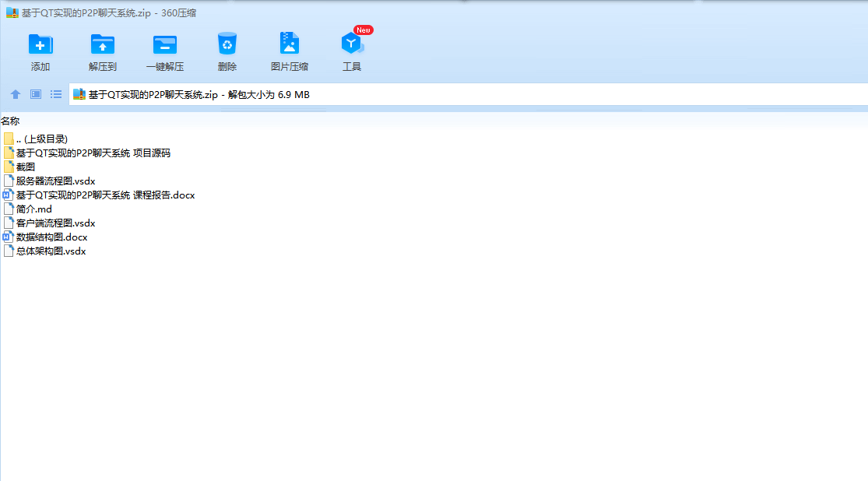This screenshot has width=868, height=481.
Task: Select the file 客户端流程图.vsdx
Action: point(49,223)
